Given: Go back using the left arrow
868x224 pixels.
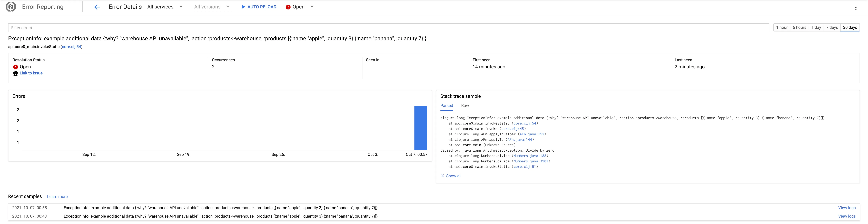Looking at the screenshot, I should click(97, 7).
